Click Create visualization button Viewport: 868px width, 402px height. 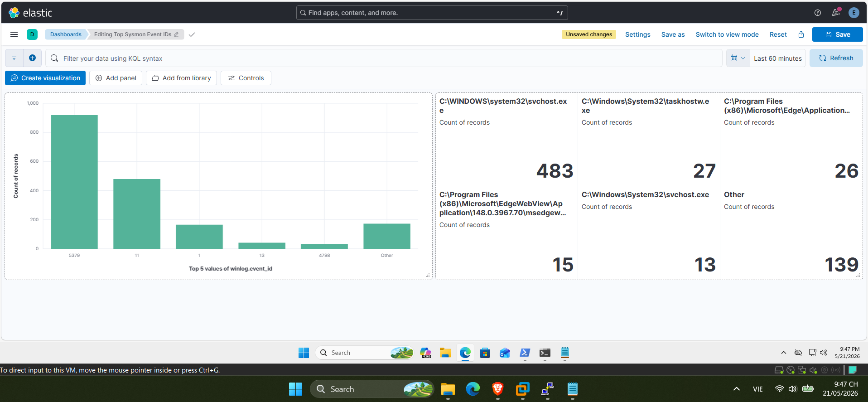45,78
